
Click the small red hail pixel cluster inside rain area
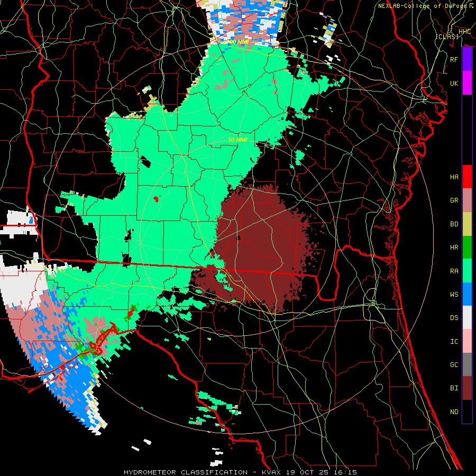(155, 199)
